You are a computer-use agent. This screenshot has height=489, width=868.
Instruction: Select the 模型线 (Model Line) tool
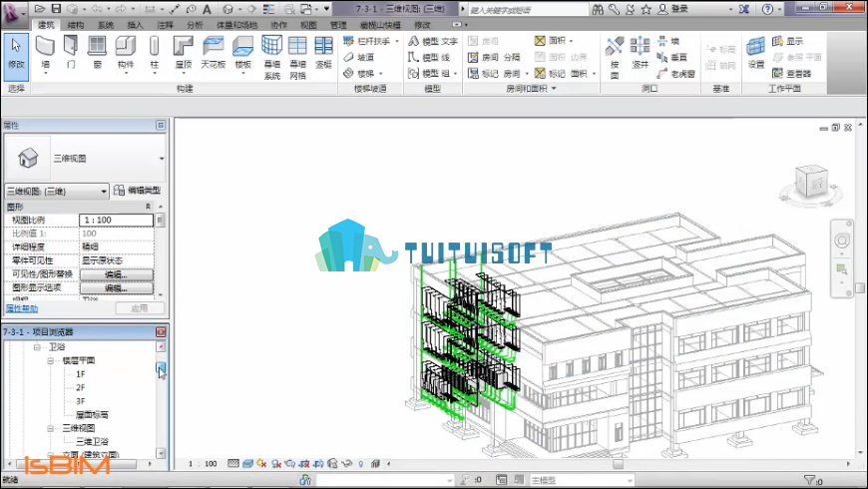[429, 57]
